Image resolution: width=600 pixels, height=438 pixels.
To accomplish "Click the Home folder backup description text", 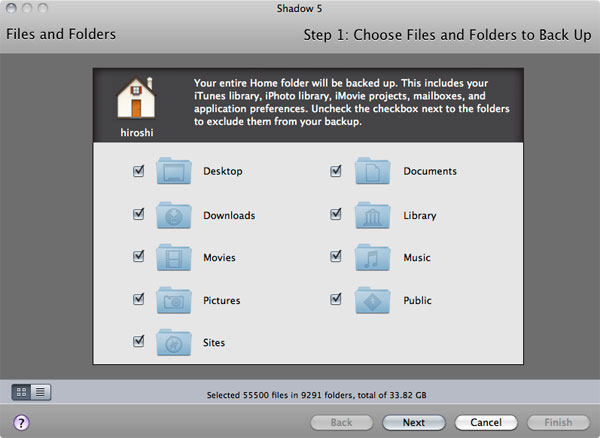I will point(351,102).
